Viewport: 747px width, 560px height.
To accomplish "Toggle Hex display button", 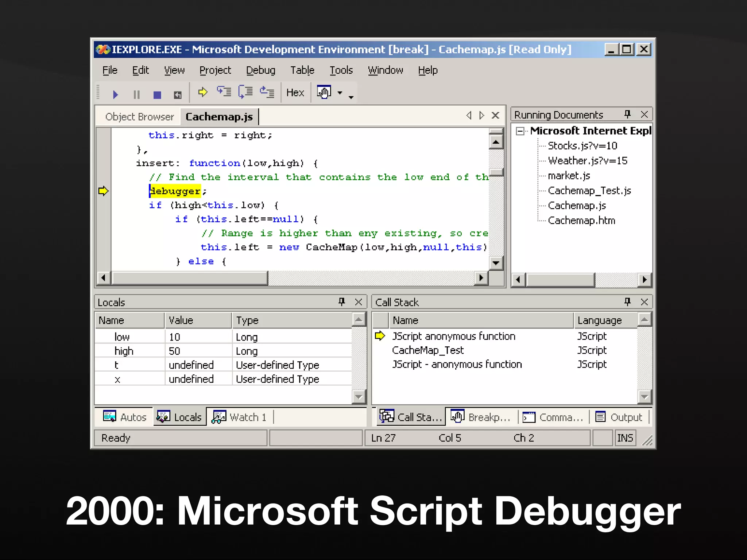I will coord(295,93).
